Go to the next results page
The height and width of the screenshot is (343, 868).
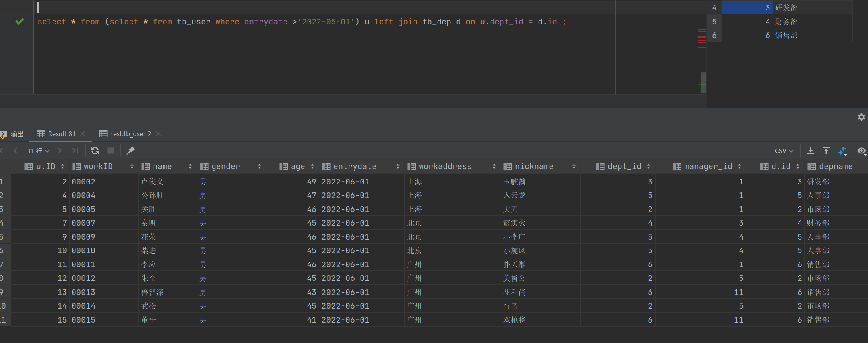(x=60, y=151)
